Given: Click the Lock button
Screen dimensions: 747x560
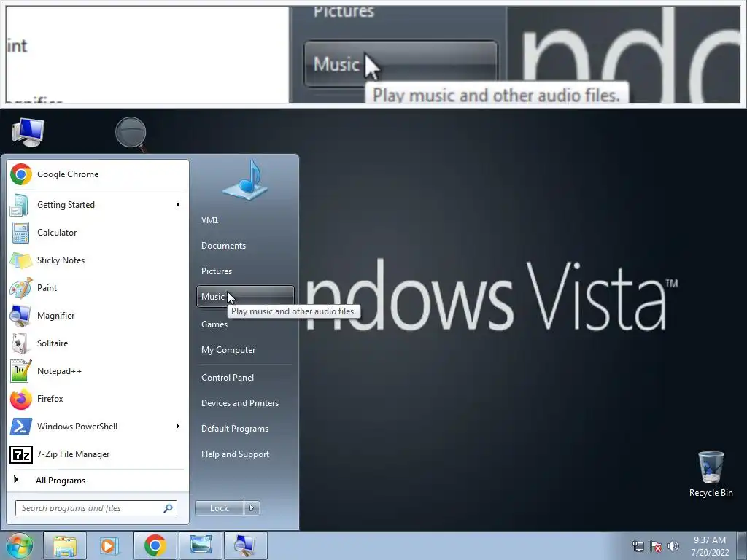Looking at the screenshot, I should [x=220, y=508].
